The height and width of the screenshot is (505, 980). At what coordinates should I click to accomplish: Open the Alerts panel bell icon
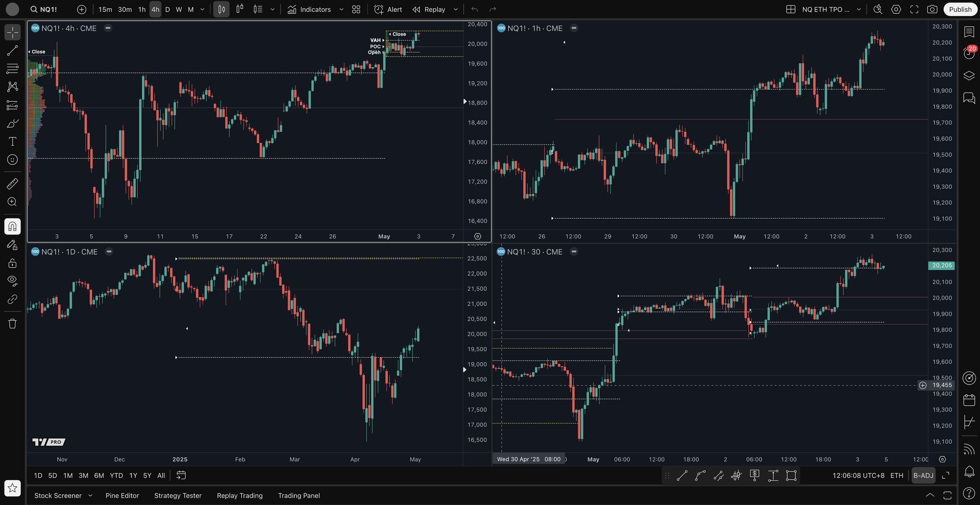click(x=969, y=472)
